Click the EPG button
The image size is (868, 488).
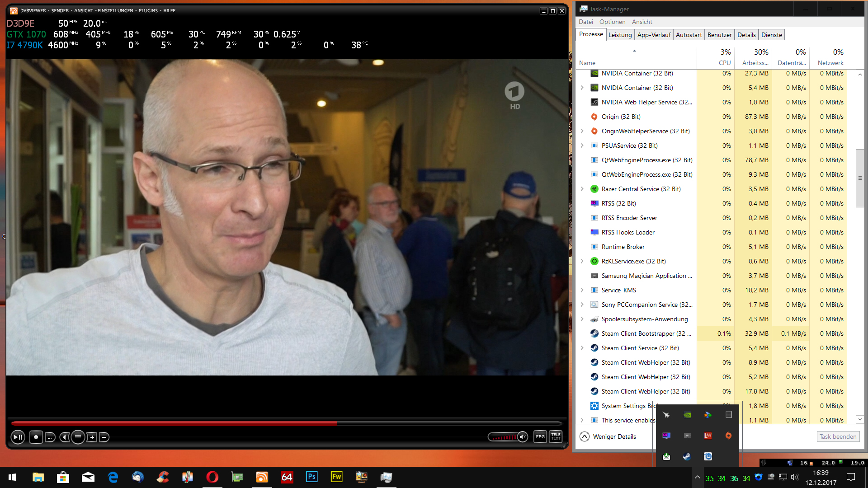click(540, 437)
